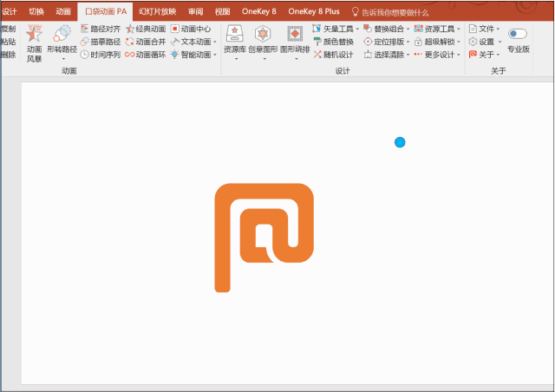Image resolution: width=555 pixels, height=392 pixels.
Task: Click the 选择清除 select clear icon
Action: point(368,55)
